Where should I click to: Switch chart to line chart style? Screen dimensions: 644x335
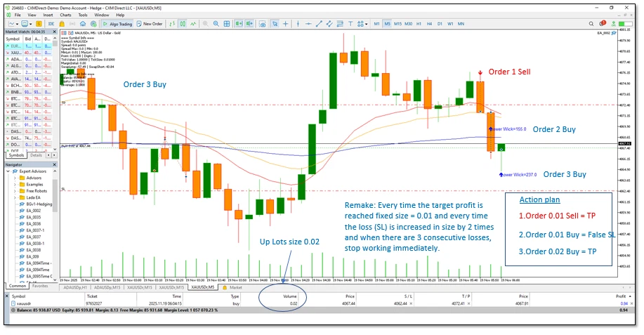click(193, 24)
